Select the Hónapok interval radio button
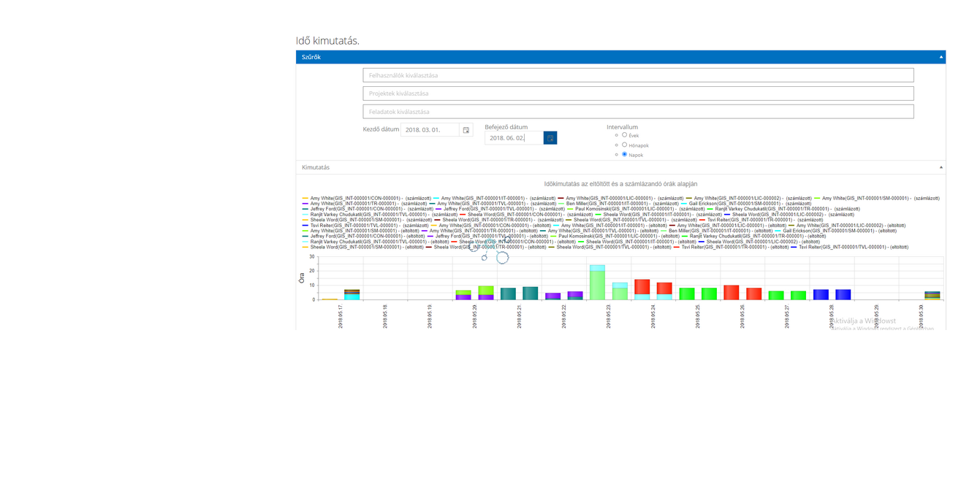 624,145
